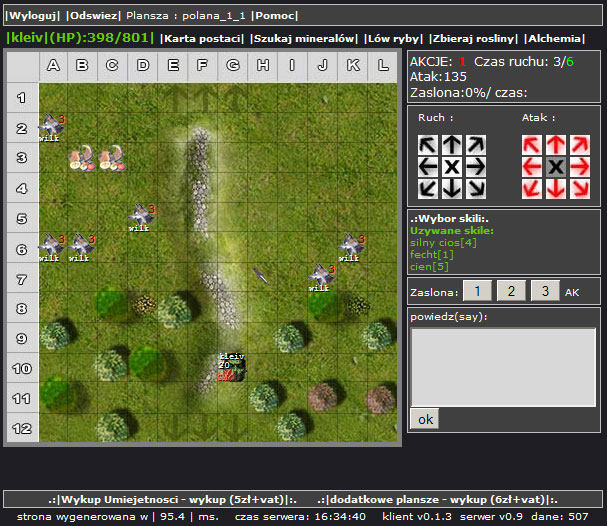Choose Zaslona level 2 button
Screen dimensions: 607x526
511,291
